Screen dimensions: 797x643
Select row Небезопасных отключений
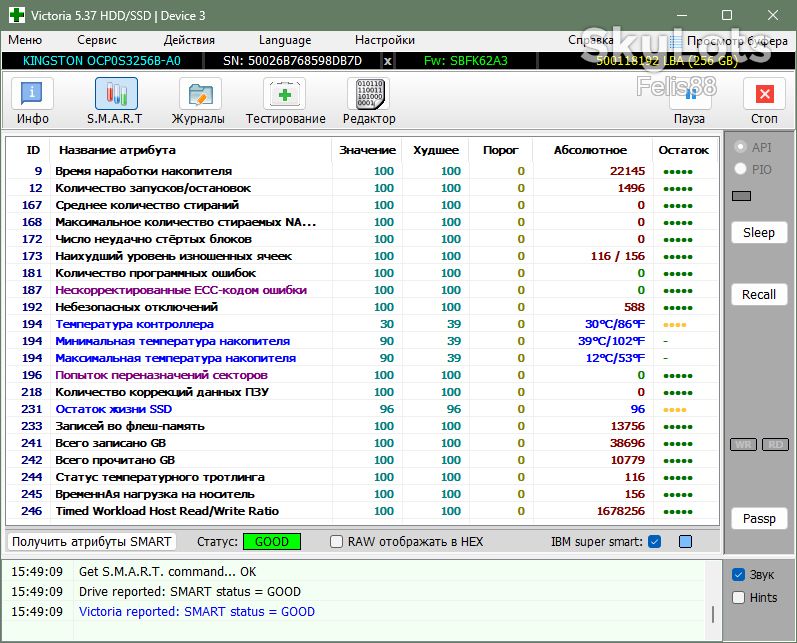362,307
